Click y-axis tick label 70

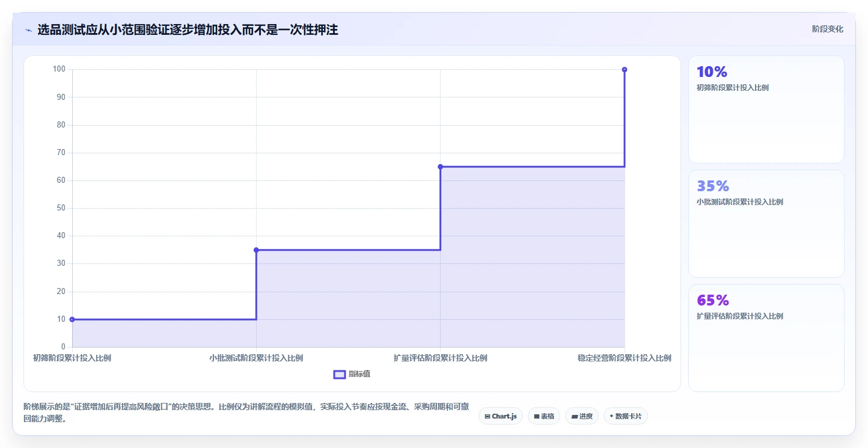coord(61,153)
